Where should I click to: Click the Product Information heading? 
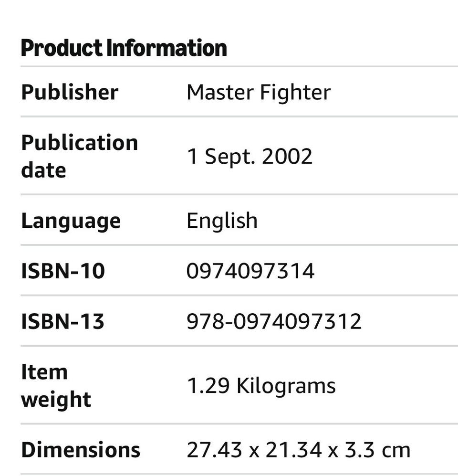pyautogui.click(x=124, y=48)
